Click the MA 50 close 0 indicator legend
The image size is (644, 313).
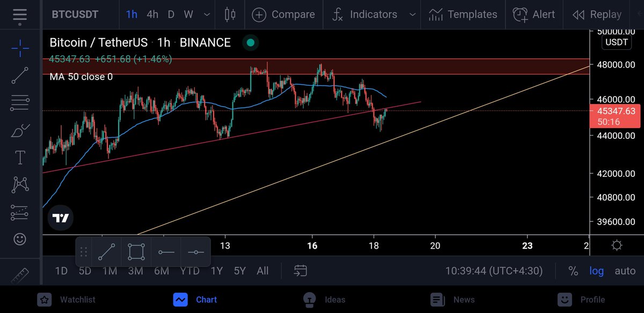click(x=81, y=77)
